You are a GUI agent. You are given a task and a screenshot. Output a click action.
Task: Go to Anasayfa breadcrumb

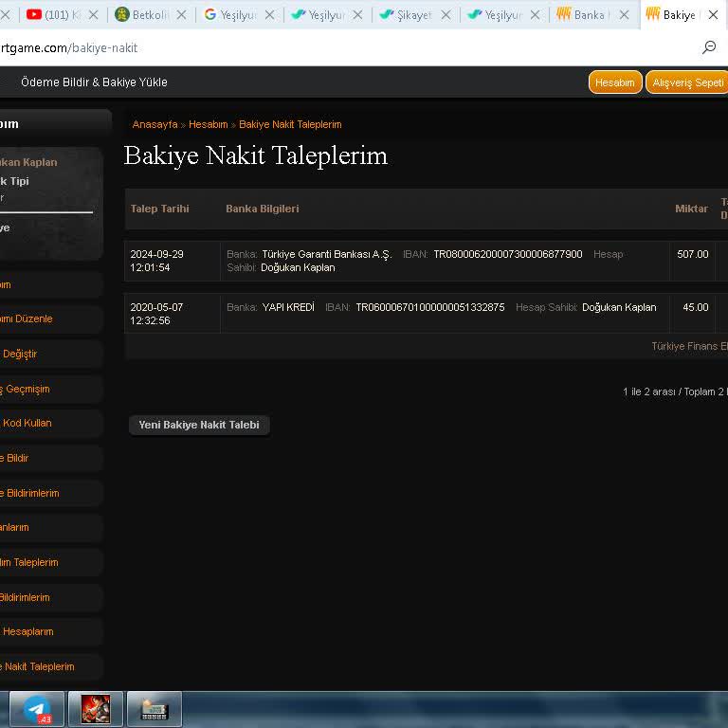[x=155, y=124]
